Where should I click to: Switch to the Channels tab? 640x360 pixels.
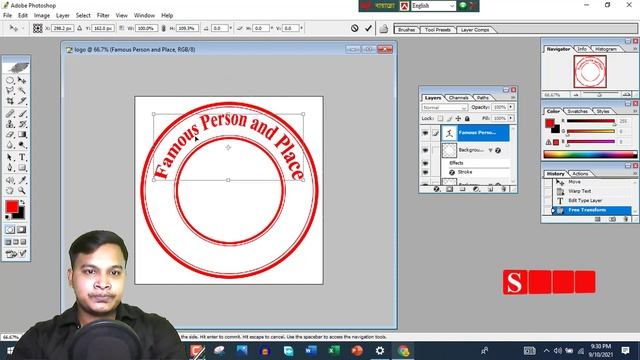458,98
